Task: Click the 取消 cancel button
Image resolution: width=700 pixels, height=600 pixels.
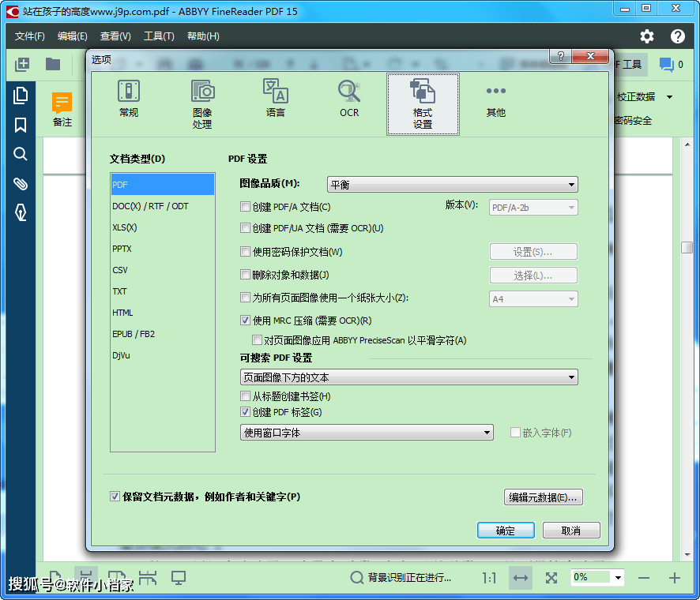Action: click(x=571, y=531)
